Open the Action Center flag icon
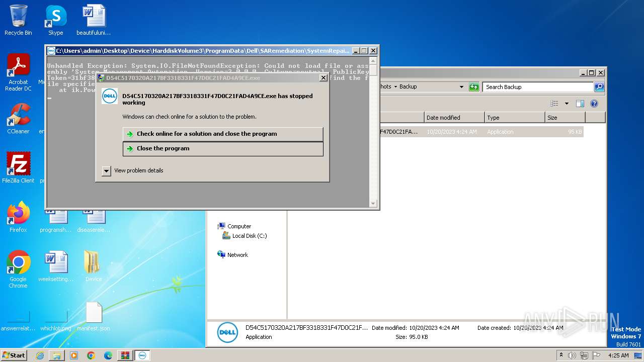 (x=596, y=355)
